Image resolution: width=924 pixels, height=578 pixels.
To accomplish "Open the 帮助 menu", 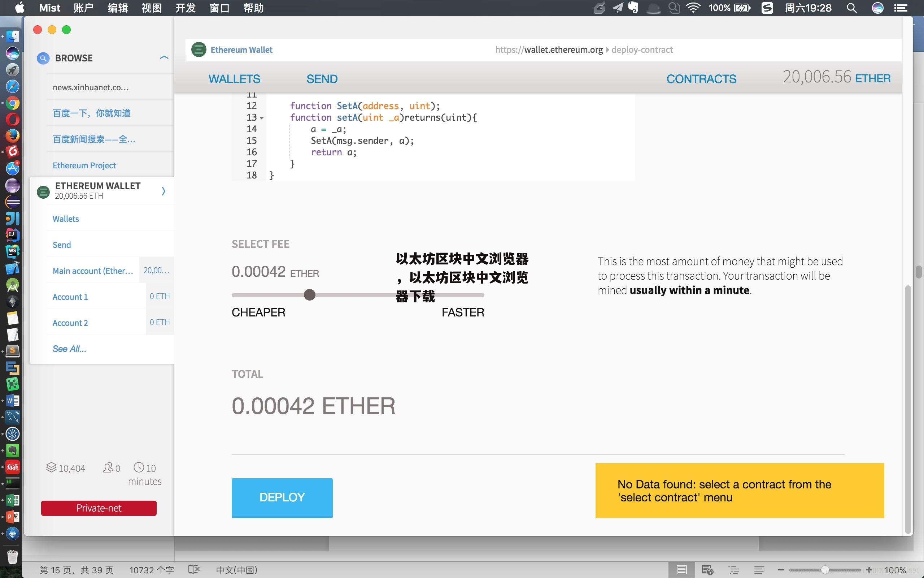I will (253, 8).
